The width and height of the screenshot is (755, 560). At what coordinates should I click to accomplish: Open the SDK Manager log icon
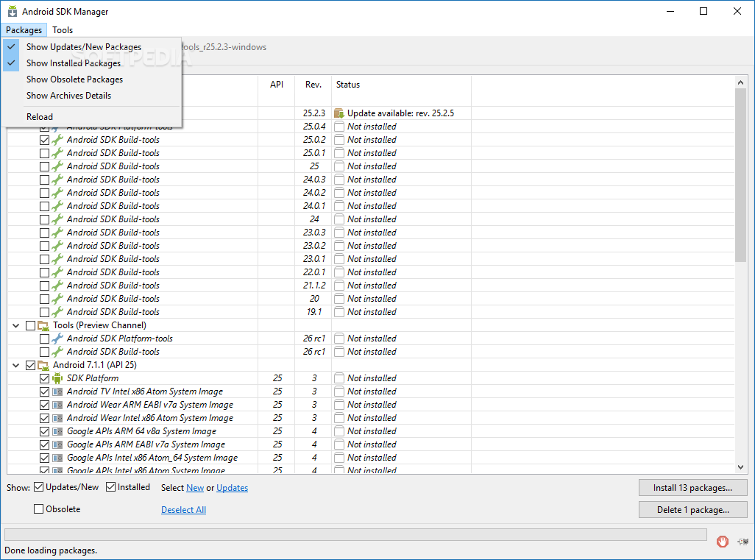click(x=742, y=541)
